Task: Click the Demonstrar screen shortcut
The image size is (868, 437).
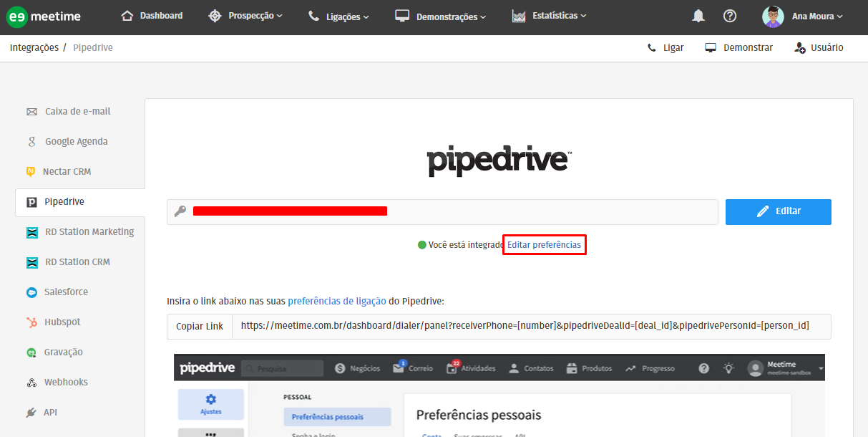Action: (739, 48)
